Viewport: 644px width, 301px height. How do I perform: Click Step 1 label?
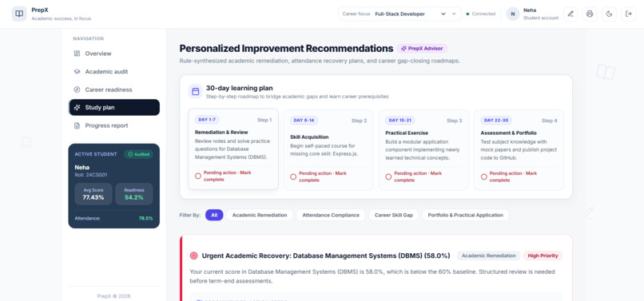(x=264, y=121)
